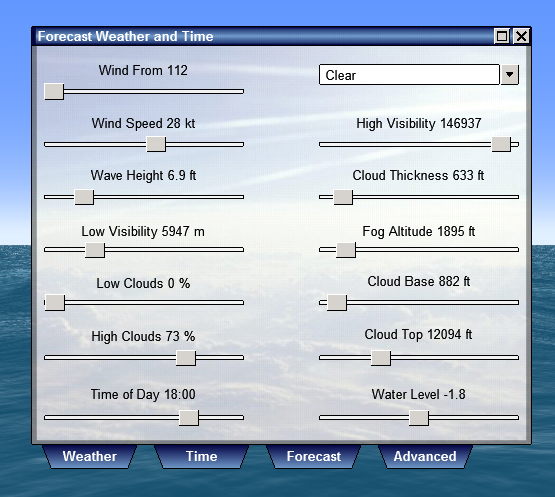The height and width of the screenshot is (497, 555).
Task: Click the Water Level -1.8 label
Action: (419, 394)
